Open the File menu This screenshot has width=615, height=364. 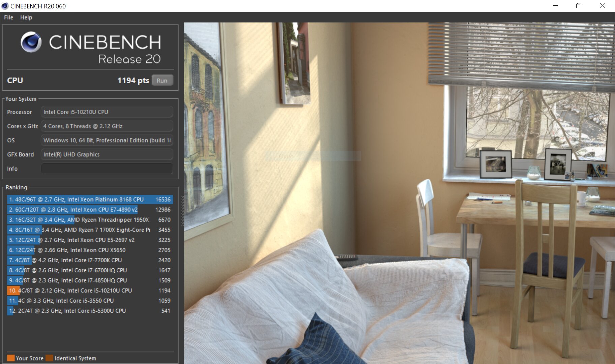point(8,18)
